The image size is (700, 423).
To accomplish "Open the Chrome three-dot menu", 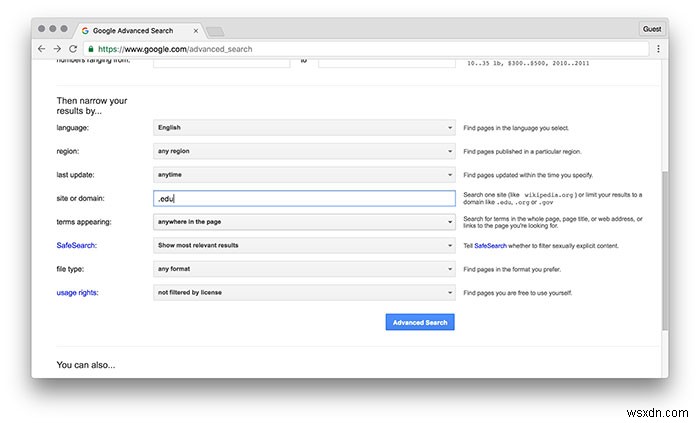I will pyautogui.click(x=658, y=49).
